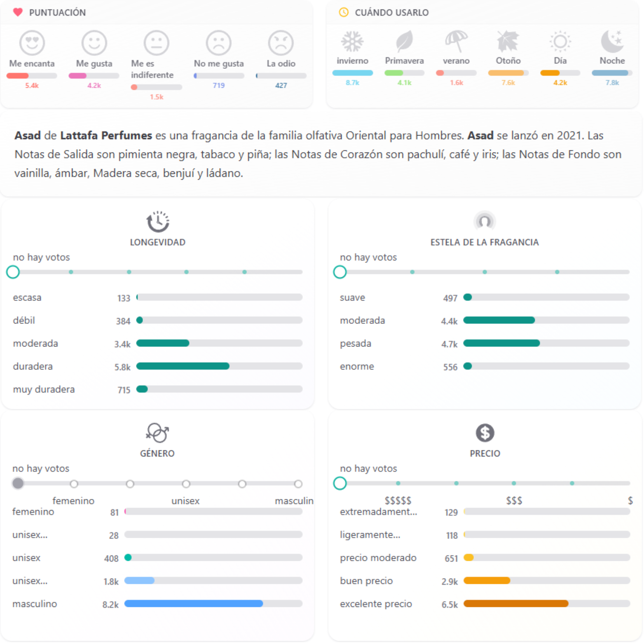This screenshot has width=644, height=644.
Task: Choose the masculino endpoint on Género scale
Action: coord(298,484)
